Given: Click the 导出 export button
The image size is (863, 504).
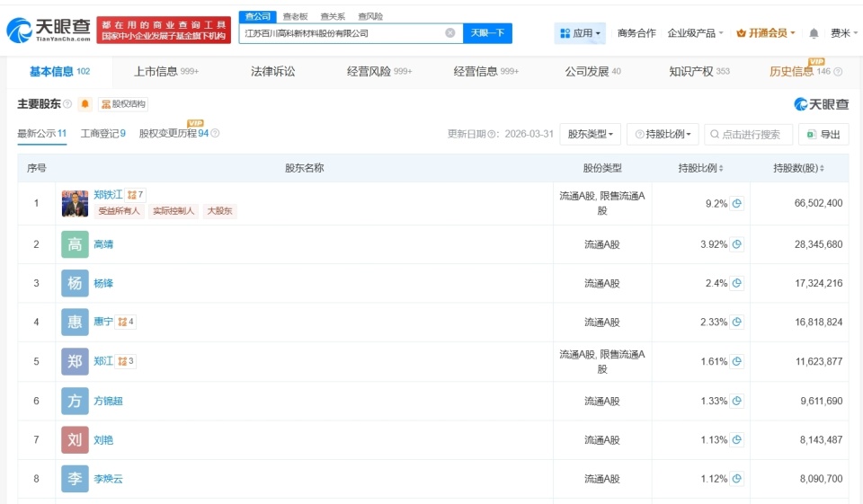Looking at the screenshot, I should point(823,134).
